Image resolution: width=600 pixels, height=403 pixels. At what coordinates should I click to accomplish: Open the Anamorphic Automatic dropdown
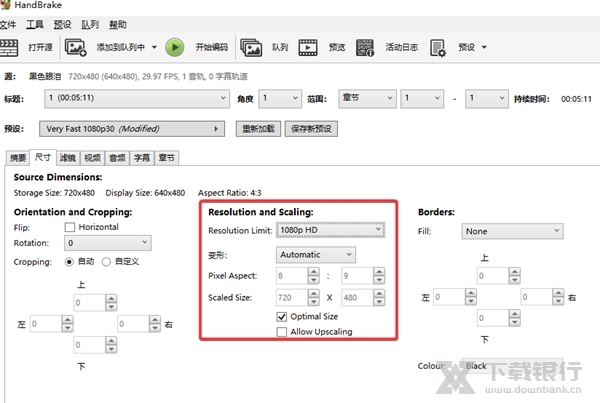[x=316, y=255]
